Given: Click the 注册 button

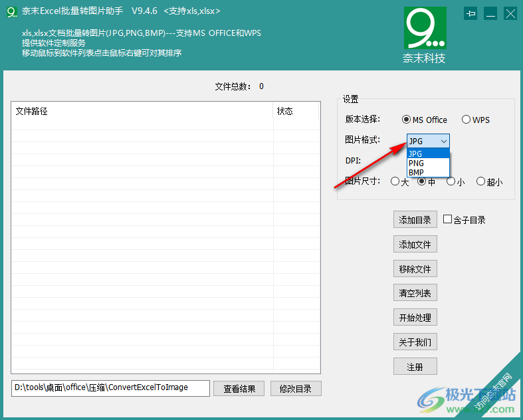Looking at the screenshot, I should pyautogui.click(x=415, y=367).
